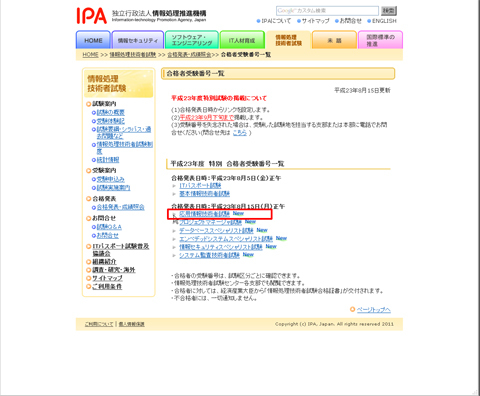This screenshot has height=396, width=480.
Task: Open 組織紹介 in the sidebar
Action: coord(104,262)
